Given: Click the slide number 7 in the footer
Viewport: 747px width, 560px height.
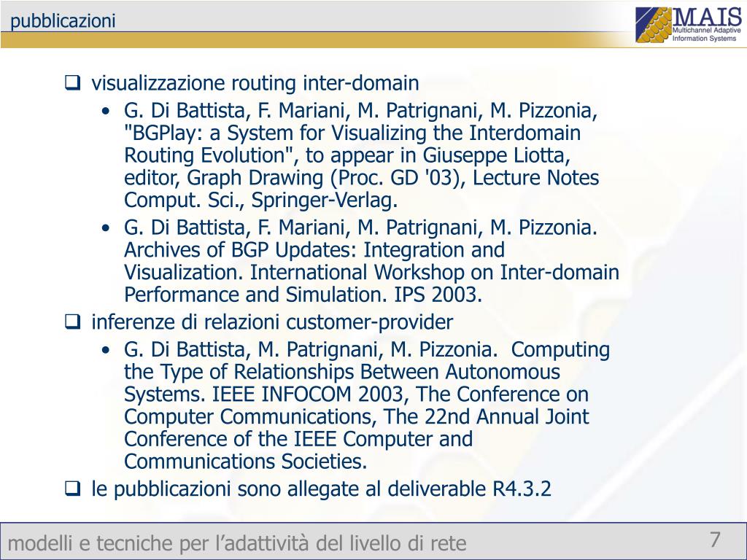Looking at the screenshot, I should click(x=715, y=540).
